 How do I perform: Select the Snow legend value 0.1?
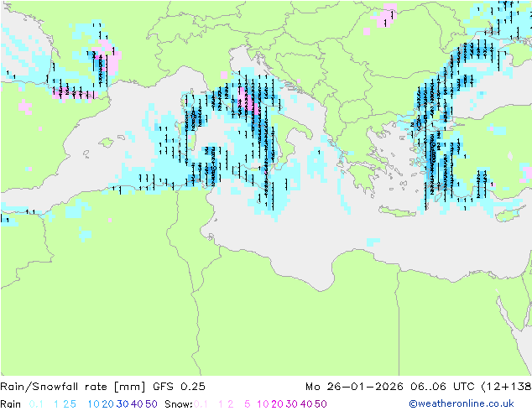[201, 404]
